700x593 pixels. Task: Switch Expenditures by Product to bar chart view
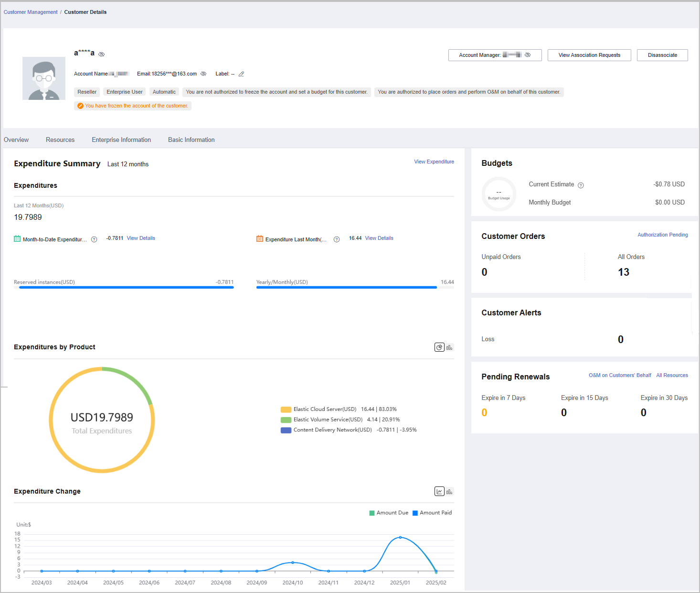(x=449, y=347)
